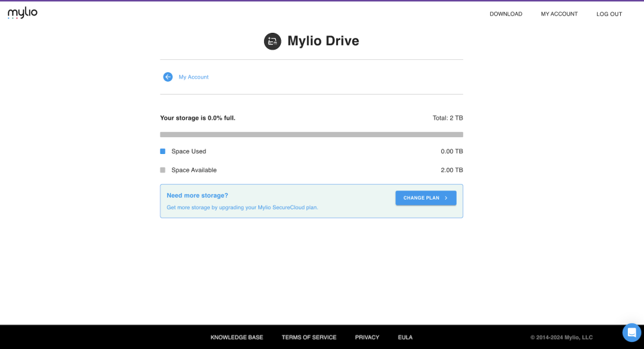Viewport: 644px width, 349px height.
Task: Open the EULA footer link
Action: tap(405, 337)
